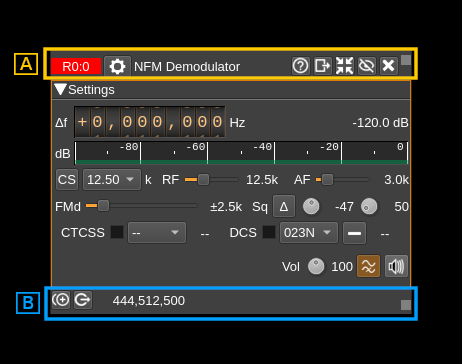The image size is (462, 364).
Task: Click the move channel arrow icon
Action: (83, 300)
